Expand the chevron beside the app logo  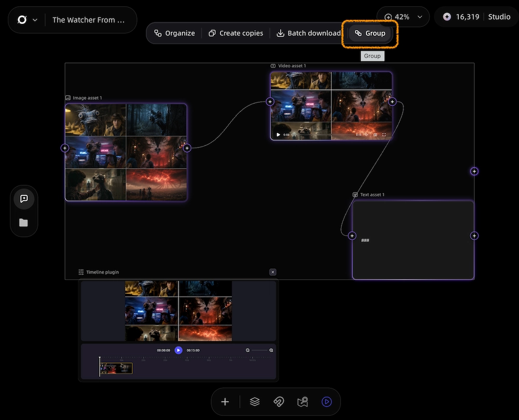35,20
